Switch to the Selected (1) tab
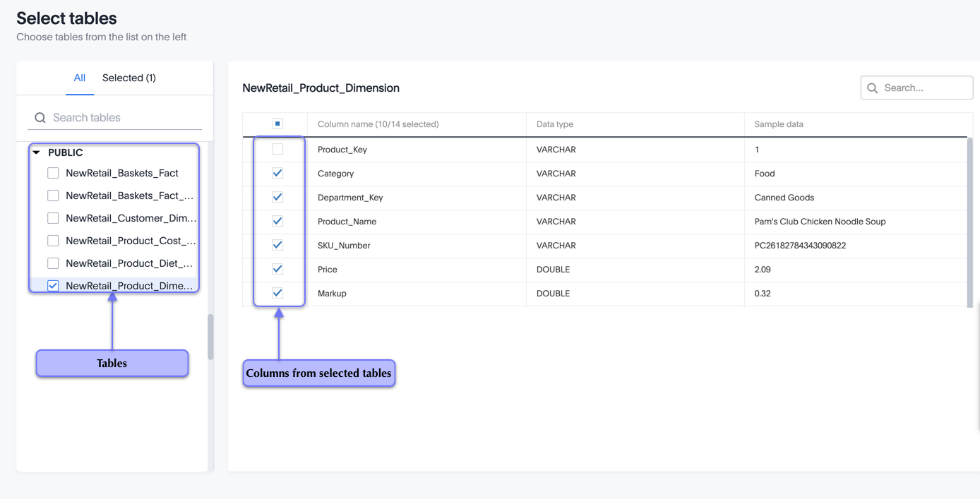 [x=129, y=78]
